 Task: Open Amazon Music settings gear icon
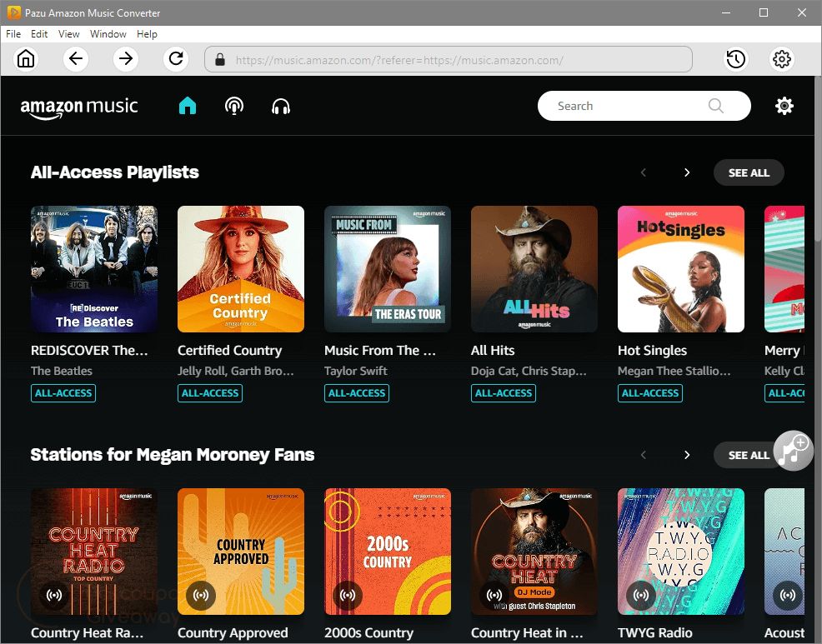pos(784,106)
